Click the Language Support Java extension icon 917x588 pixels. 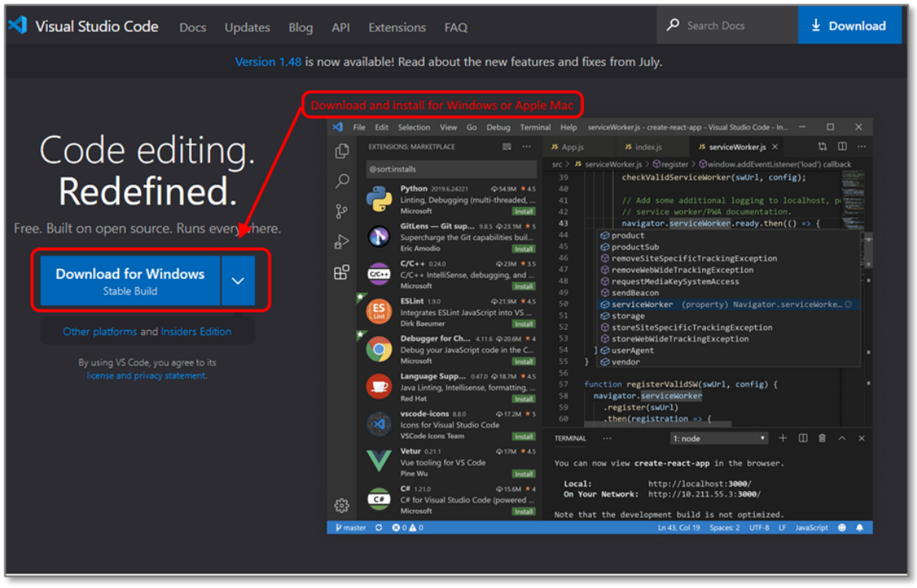[x=379, y=386]
